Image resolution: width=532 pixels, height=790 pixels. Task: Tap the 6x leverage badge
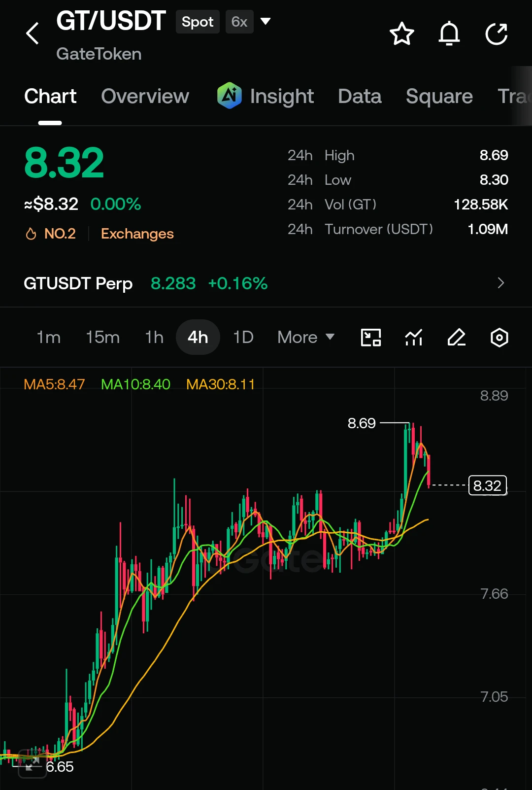pyautogui.click(x=239, y=22)
